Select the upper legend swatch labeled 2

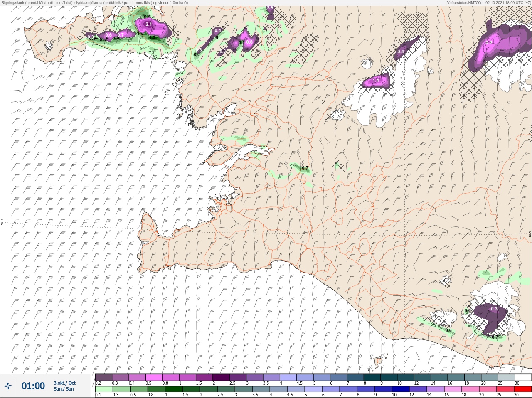tap(221, 377)
